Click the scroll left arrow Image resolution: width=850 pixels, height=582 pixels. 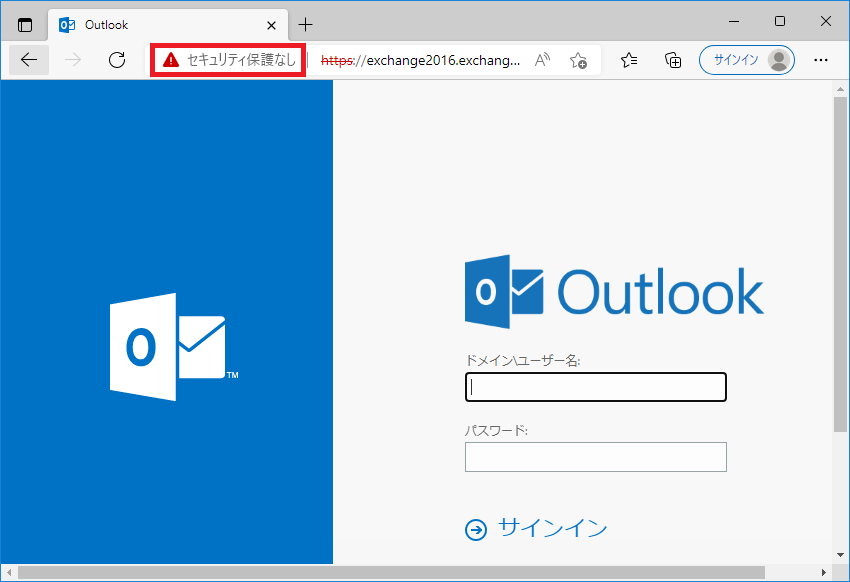(x=9, y=572)
